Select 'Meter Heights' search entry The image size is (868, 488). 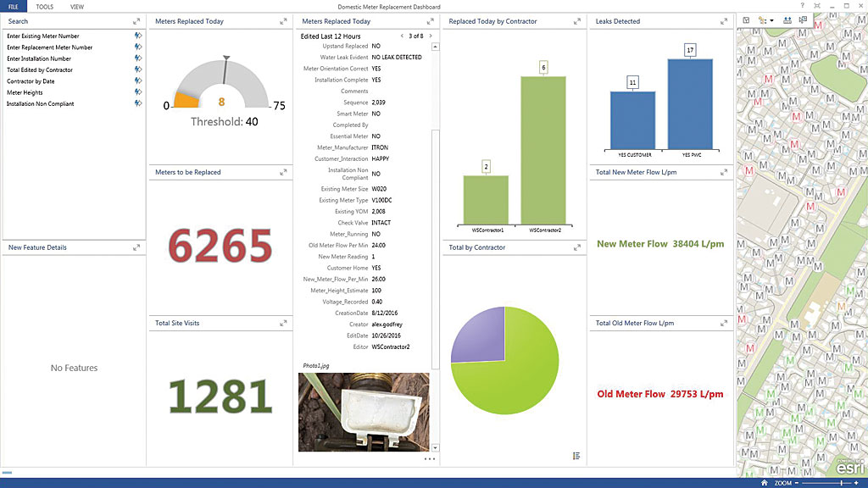coord(25,93)
